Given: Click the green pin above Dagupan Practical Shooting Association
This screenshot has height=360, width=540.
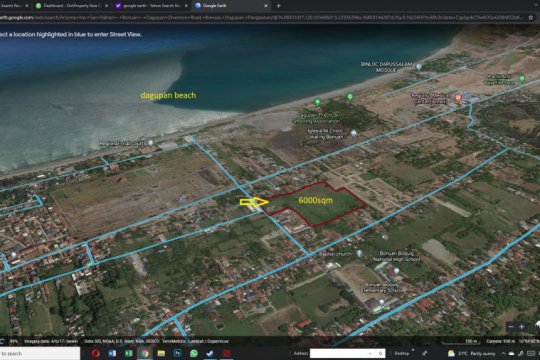Looking at the screenshot, I should pyautogui.click(x=318, y=102).
